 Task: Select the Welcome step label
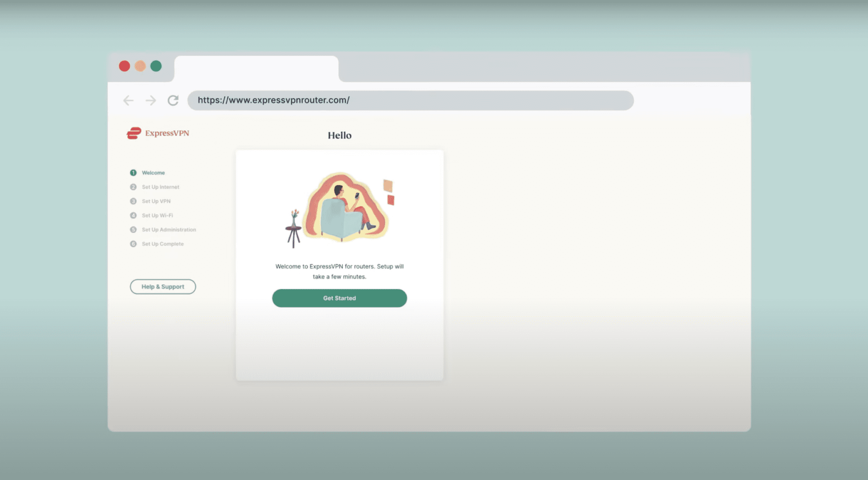(x=153, y=173)
